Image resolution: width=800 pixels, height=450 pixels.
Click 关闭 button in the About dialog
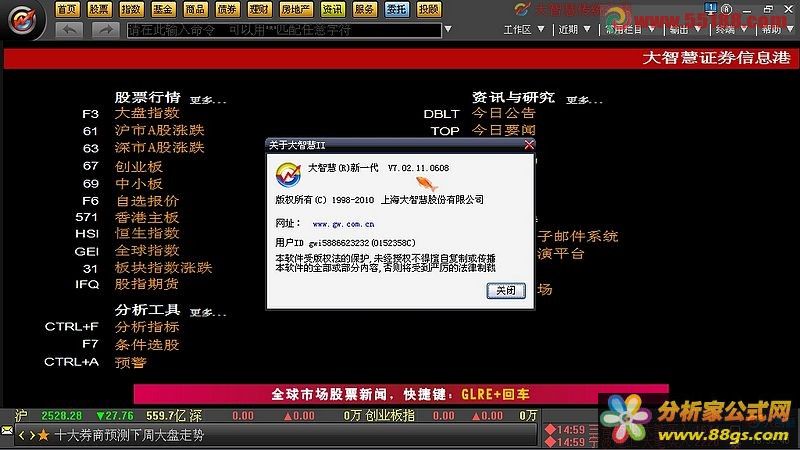(506, 290)
